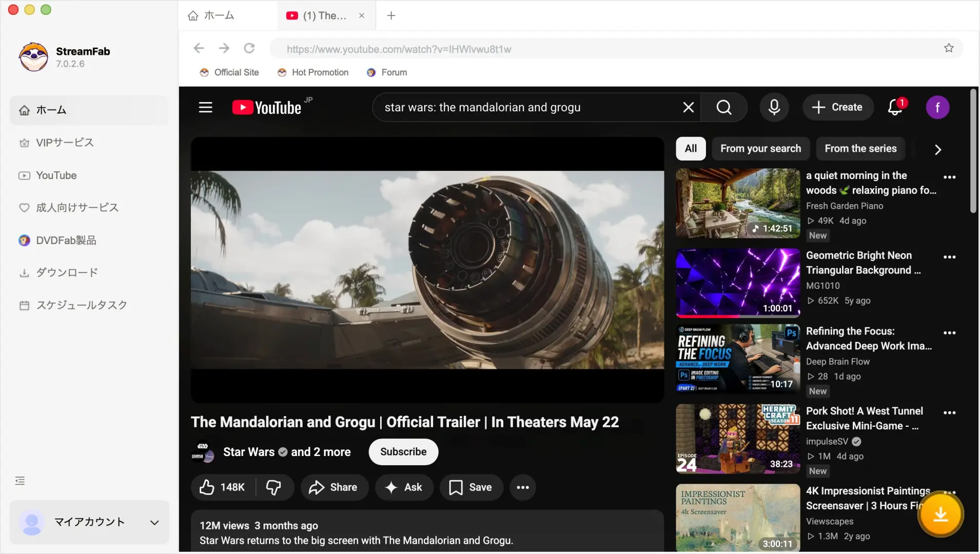The height and width of the screenshot is (554, 980).
Task: Close the YouTube tab
Action: pyautogui.click(x=362, y=15)
